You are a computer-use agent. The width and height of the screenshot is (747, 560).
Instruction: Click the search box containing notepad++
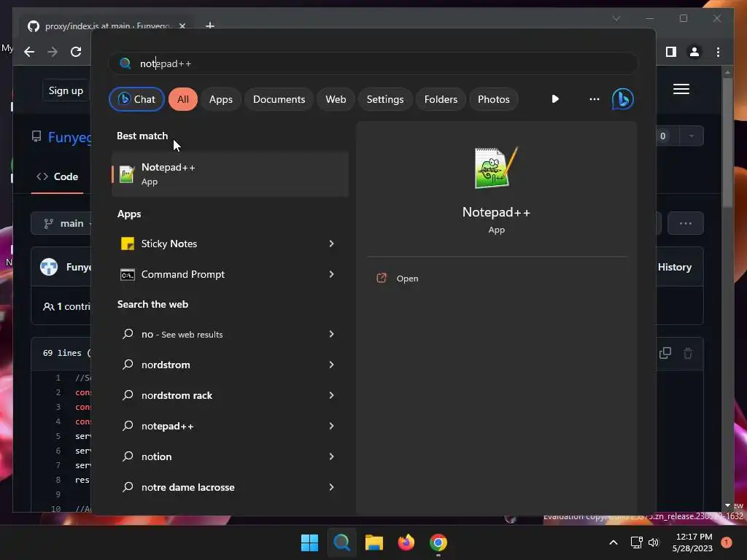[373, 63]
